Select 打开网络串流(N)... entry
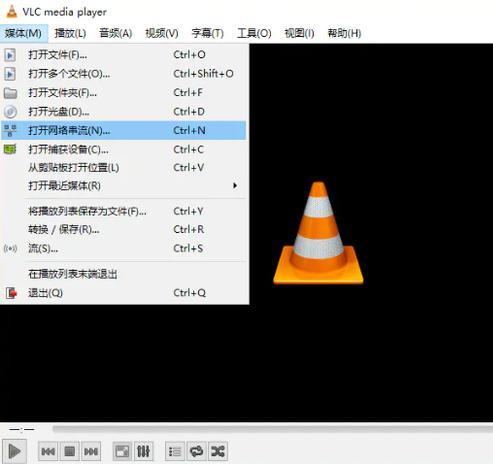The image size is (493, 464). pyautogui.click(x=123, y=130)
